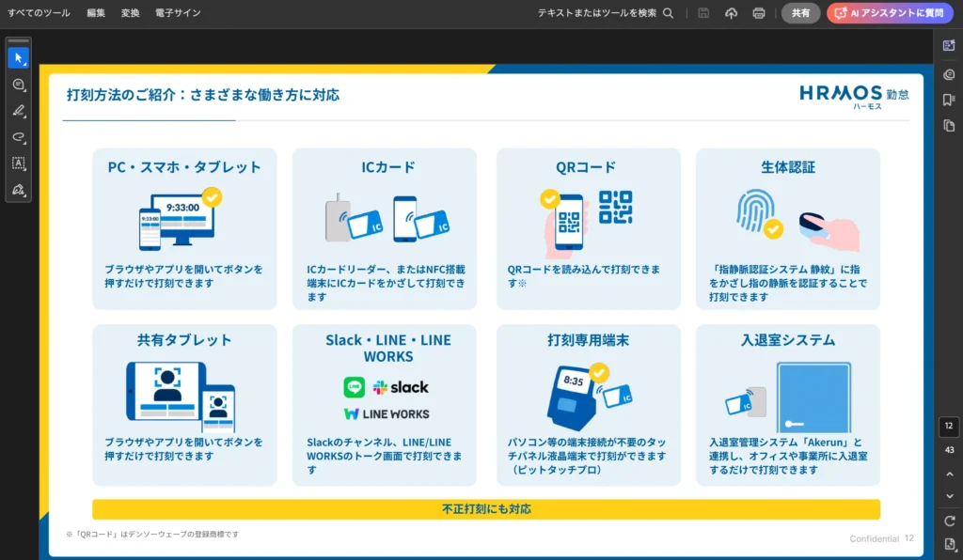Open the AI assistant panel in right sidebar
This screenshot has width=963, height=560.
(x=949, y=46)
